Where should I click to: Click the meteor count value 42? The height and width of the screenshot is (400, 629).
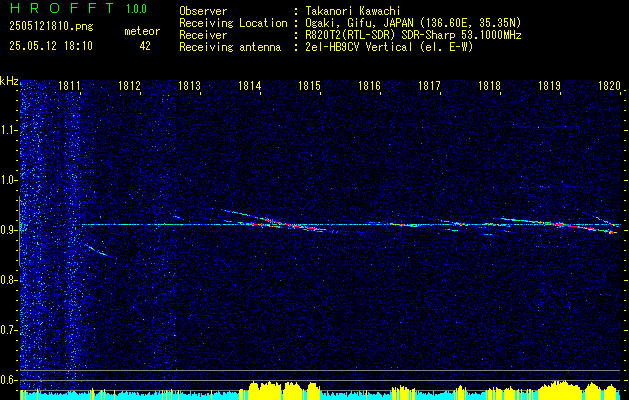[x=145, y=46]
